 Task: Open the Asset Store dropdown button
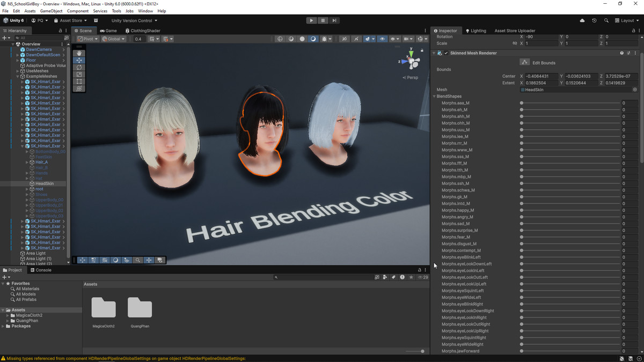pos(70,20)
